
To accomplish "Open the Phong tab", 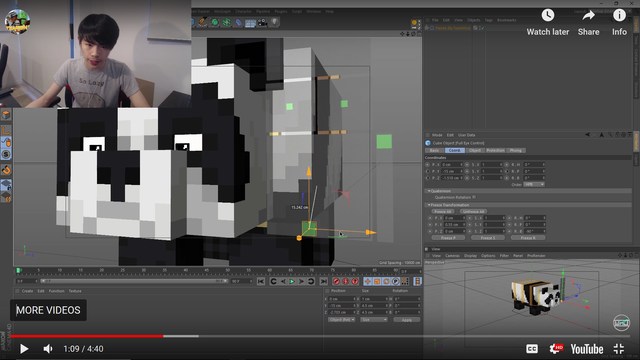I will [516, 151].
